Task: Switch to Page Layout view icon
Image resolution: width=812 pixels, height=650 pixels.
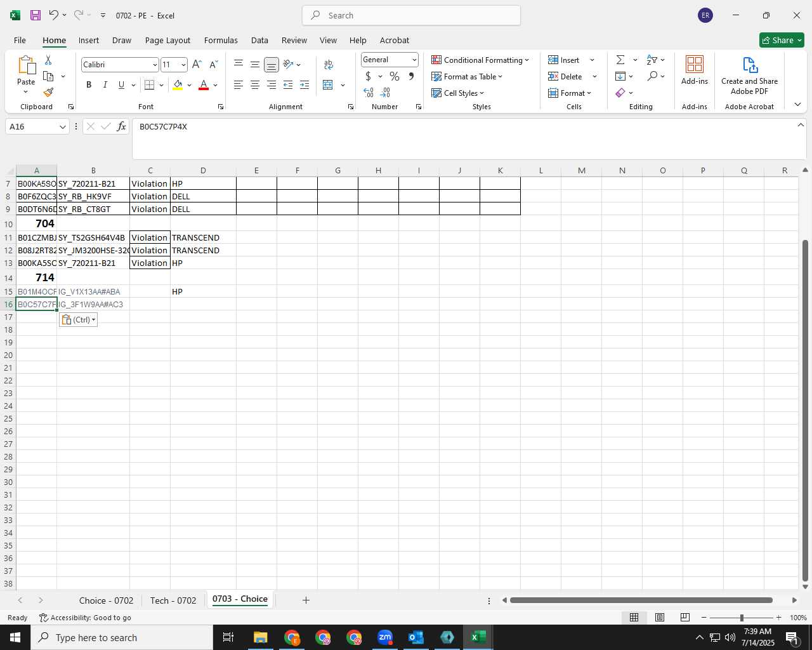Action: [660, 618]
